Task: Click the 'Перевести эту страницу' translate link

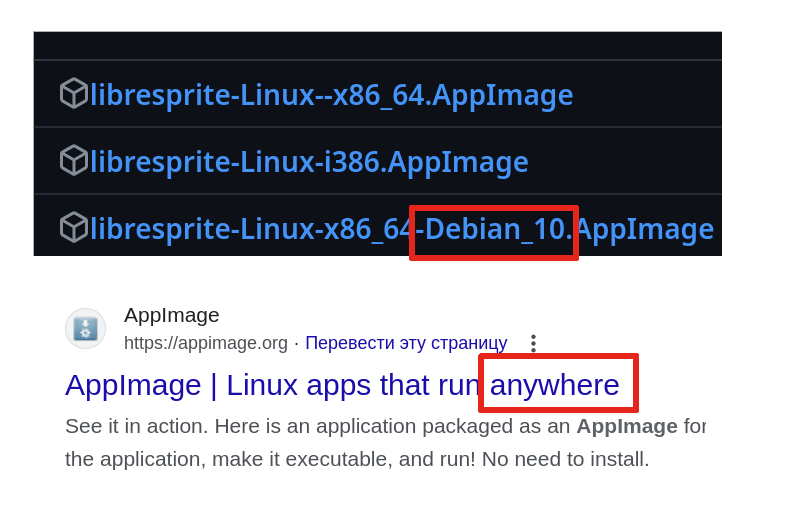Action: (406, 343)
